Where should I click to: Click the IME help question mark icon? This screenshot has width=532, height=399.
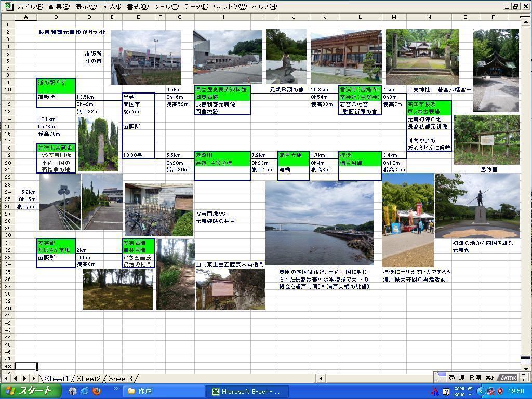446,391
